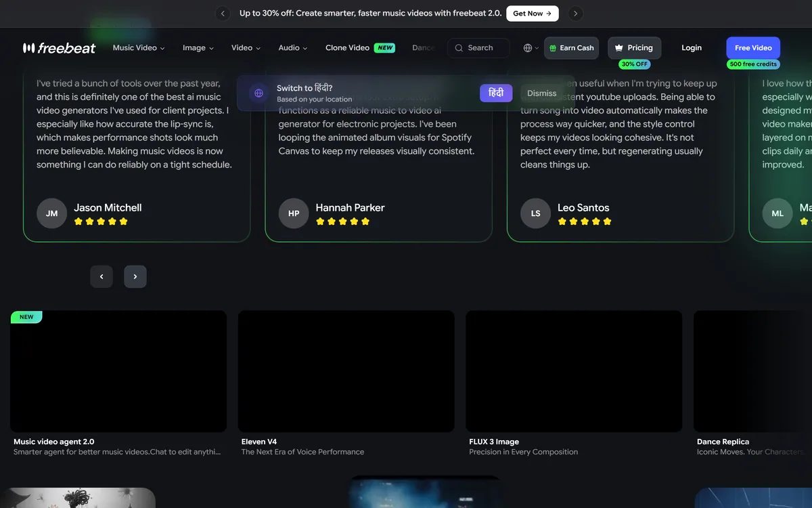Open the language globe selector
This screenshot has width=812, height=508.
point(531,48)
